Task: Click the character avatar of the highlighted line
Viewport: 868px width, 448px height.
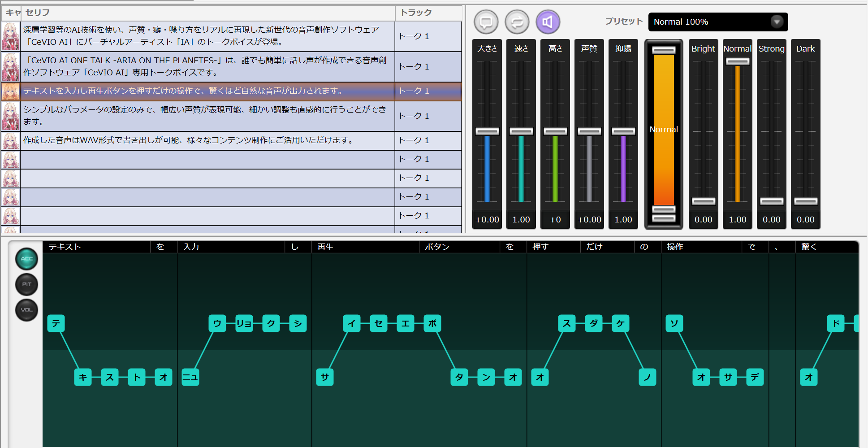Action: (11, 91)
